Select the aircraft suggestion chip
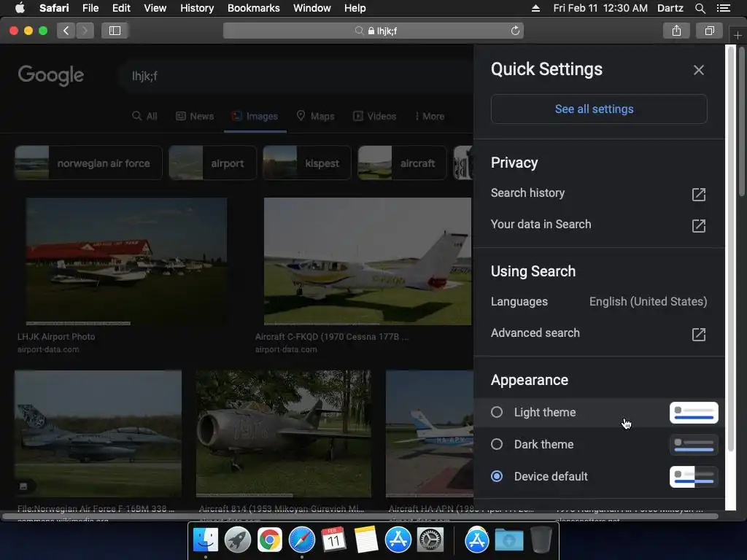 (x=402, y=163)
